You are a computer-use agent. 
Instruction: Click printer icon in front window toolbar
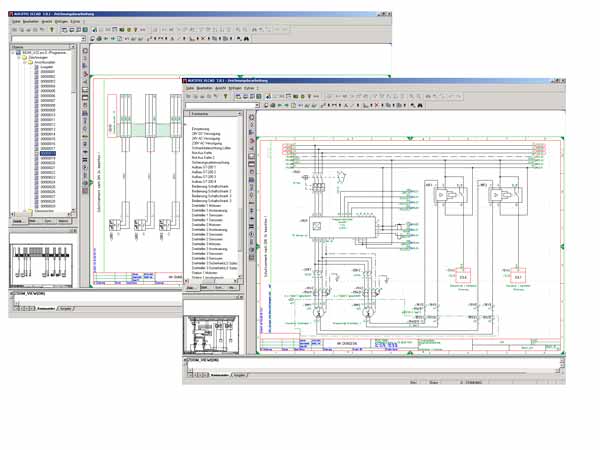coord(273,105)
